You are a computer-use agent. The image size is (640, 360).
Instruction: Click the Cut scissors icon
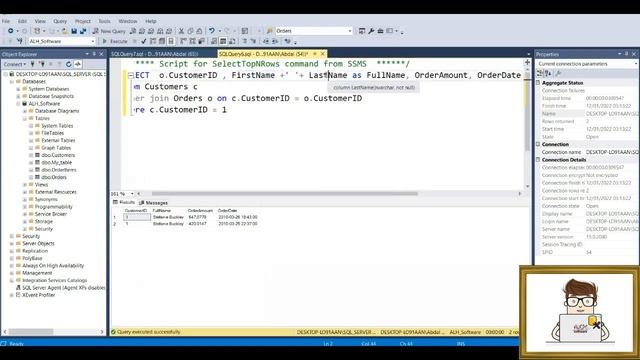click(x=181, y=31)
